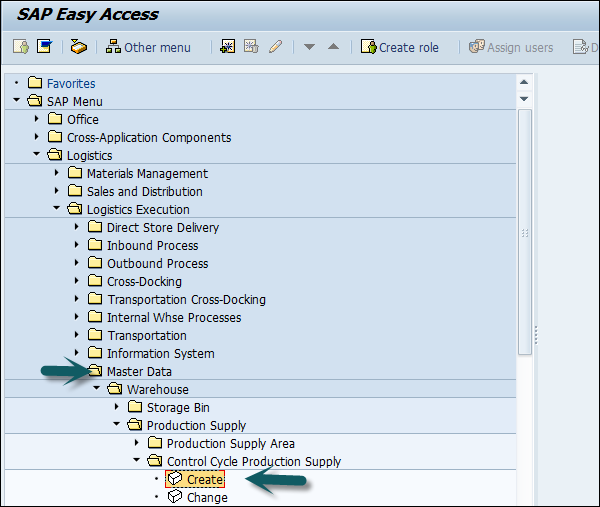Image resolution: width=600 pixels, height=507 pixels.
Task: Select the Production Supply Area folder
Action: pyautogui.click(x=230, y=443)
